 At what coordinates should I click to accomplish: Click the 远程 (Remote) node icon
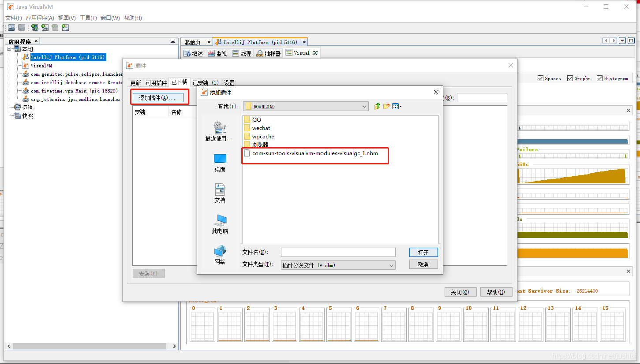click(x=17, y=108)
